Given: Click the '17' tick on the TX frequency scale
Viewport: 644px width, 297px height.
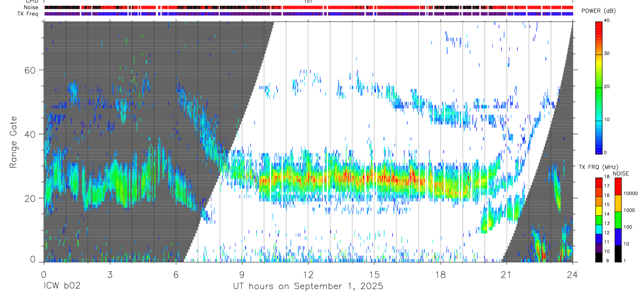Looking at the screenshot, I should [607, 186].
